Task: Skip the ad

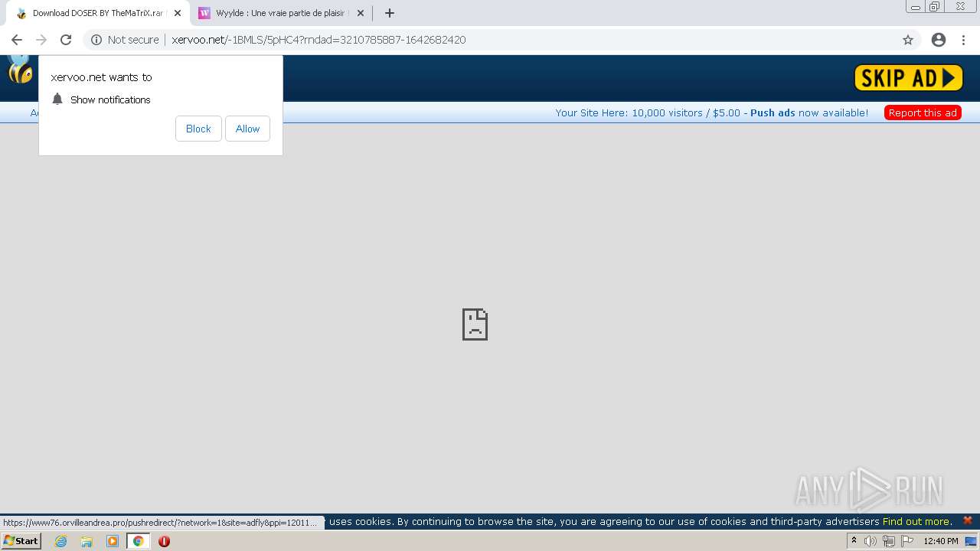Action: pos(908,77)
